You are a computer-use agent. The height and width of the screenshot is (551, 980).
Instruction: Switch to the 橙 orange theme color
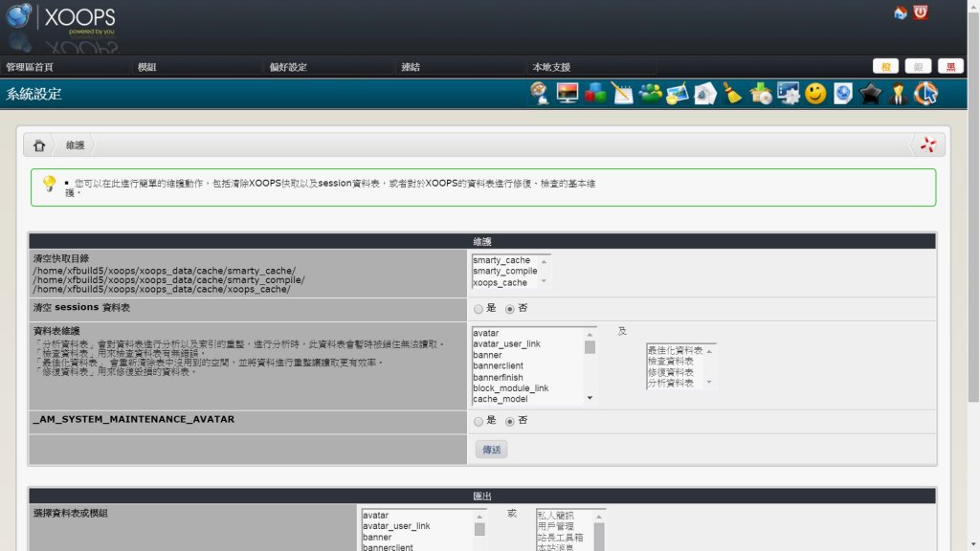pos(886,66)
